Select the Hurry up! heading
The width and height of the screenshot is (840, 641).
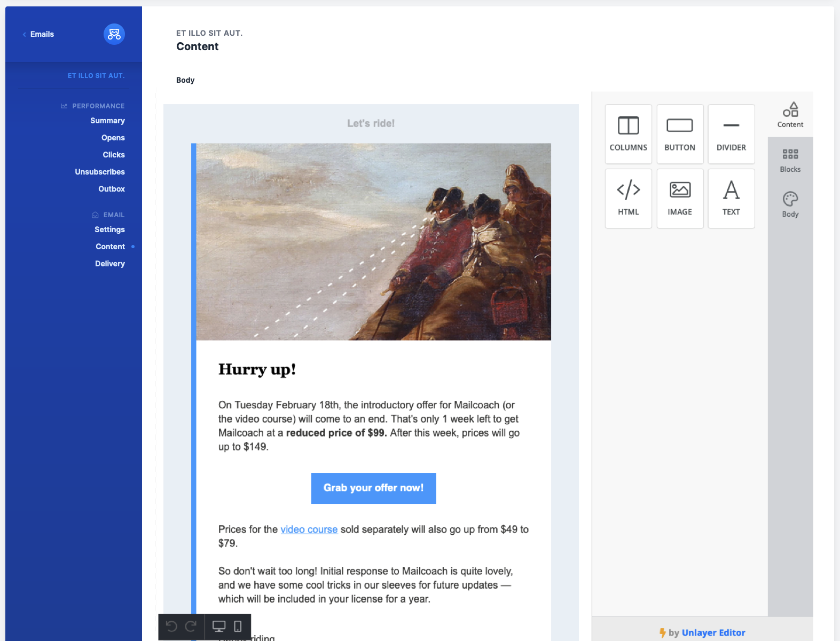257,369
